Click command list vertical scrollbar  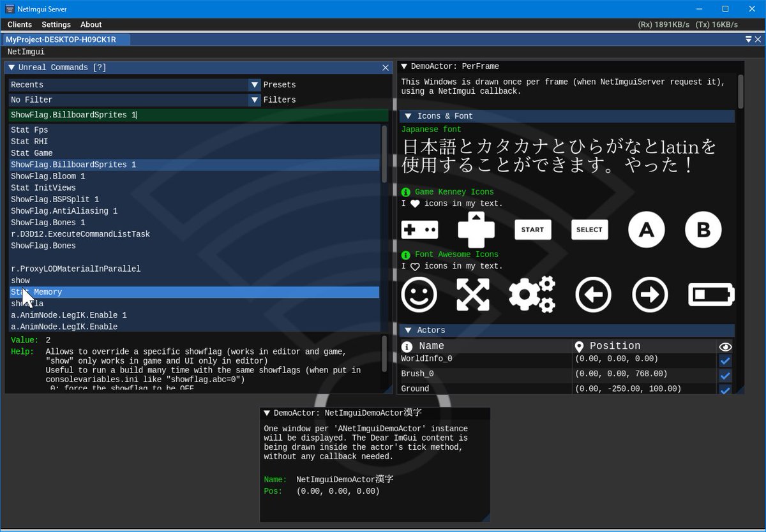pos(384,154)
